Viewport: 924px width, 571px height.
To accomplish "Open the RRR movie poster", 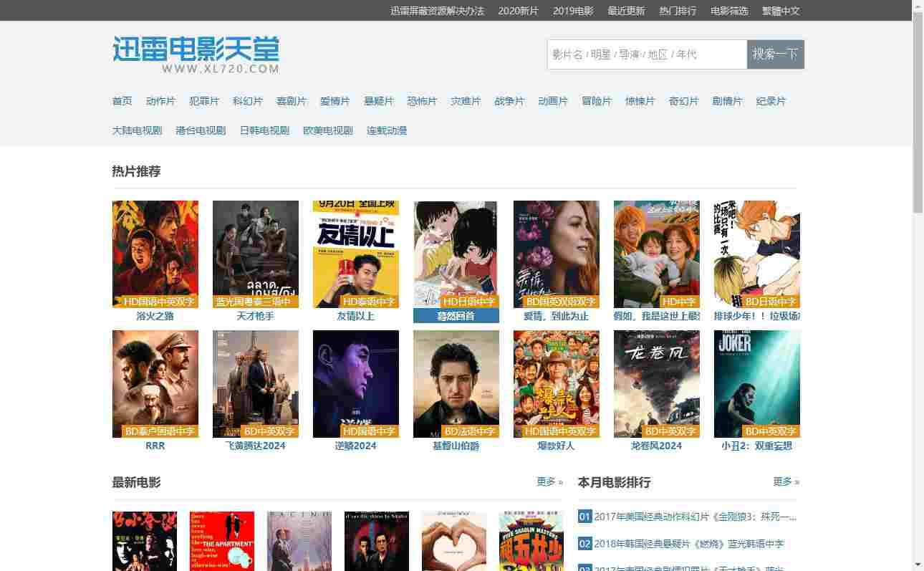I will tap(155, 384).
